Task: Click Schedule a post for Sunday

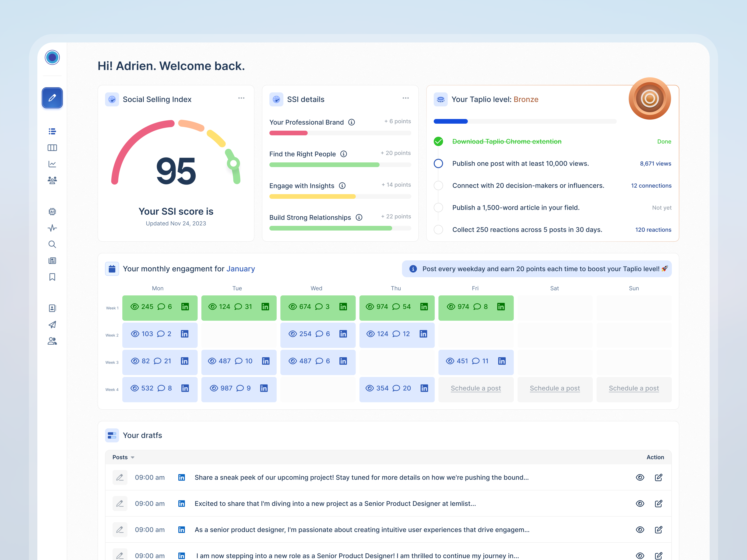Action: [x=634, y=388]
